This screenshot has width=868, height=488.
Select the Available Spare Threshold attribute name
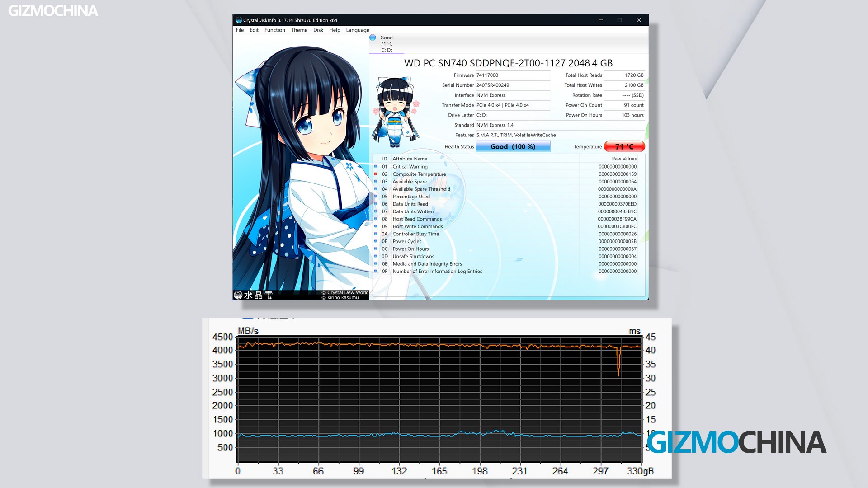point(421,189)
